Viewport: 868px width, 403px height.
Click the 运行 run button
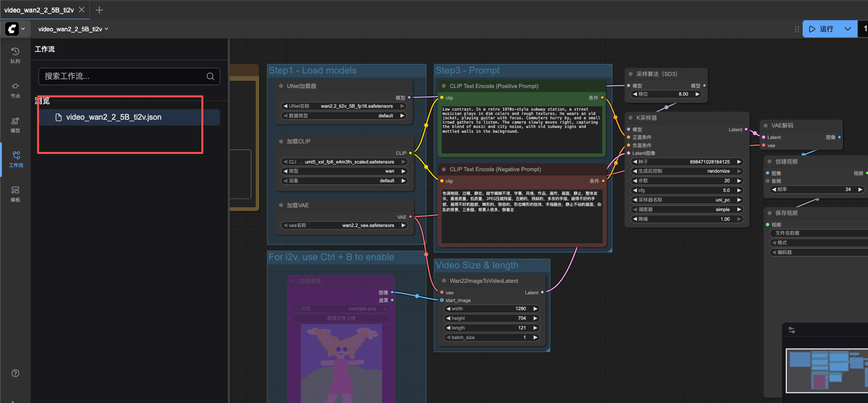point(821,29)
